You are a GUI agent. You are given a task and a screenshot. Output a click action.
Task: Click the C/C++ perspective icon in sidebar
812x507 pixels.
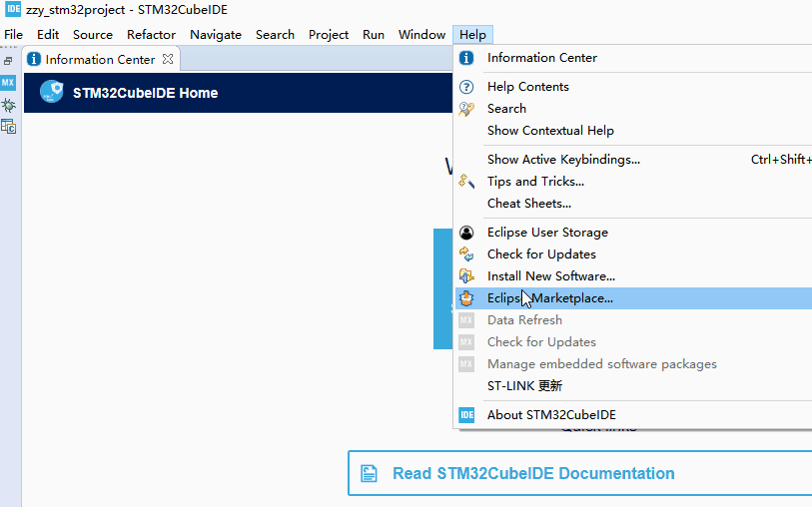(8, 127)
